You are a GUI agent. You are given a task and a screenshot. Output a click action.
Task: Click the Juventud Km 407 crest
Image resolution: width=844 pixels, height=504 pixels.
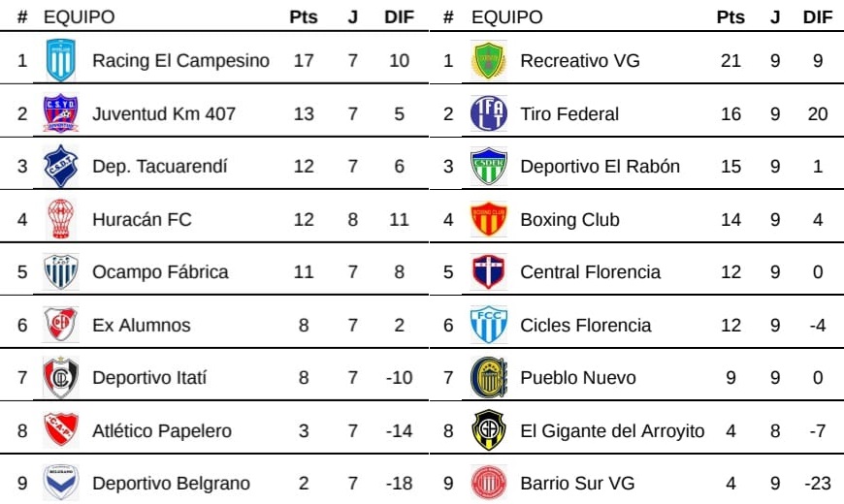[x=60, y=113]
